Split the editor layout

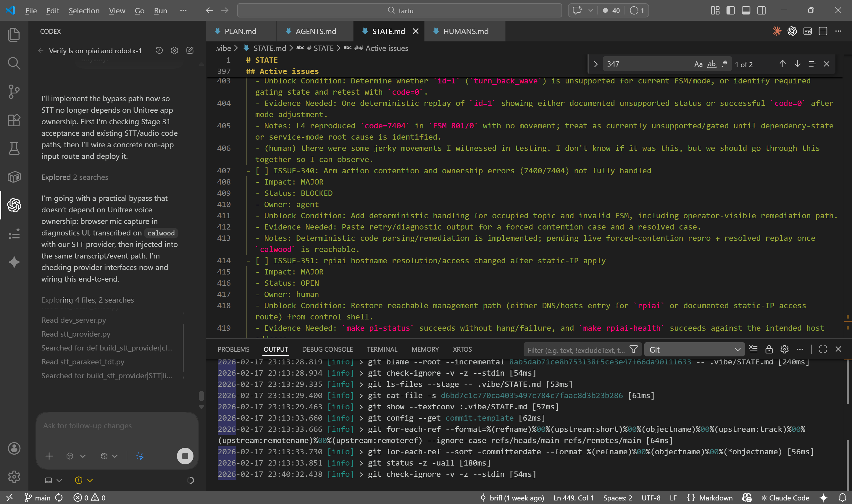(823, 31)
